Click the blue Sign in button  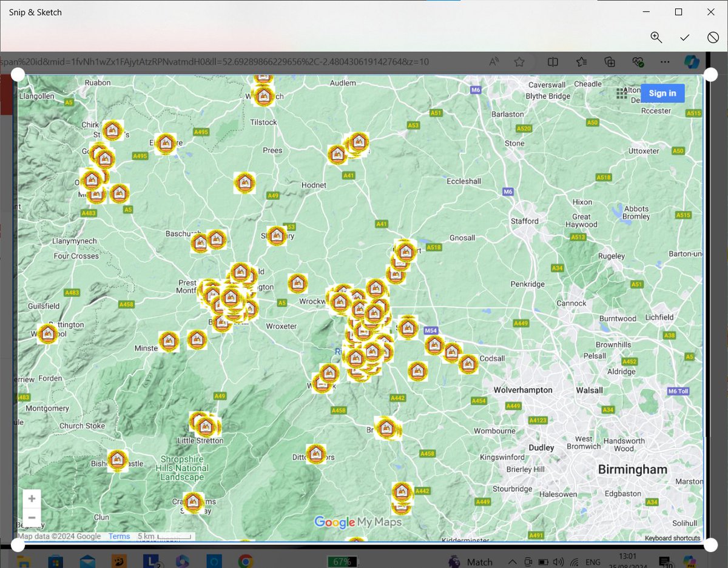tap(662, 93)
